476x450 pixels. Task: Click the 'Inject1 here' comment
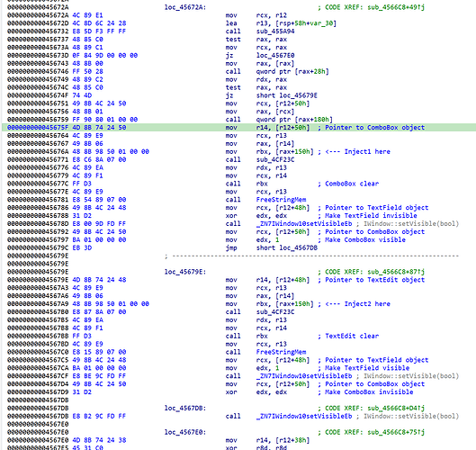(357, 151)
